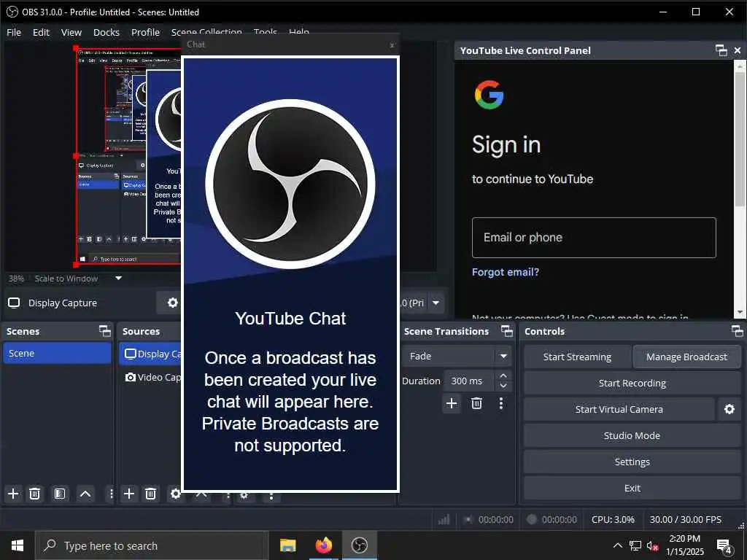Click YouTube panel scrollbar up arrow
This screenshot has height=560, width=747.
740,66
